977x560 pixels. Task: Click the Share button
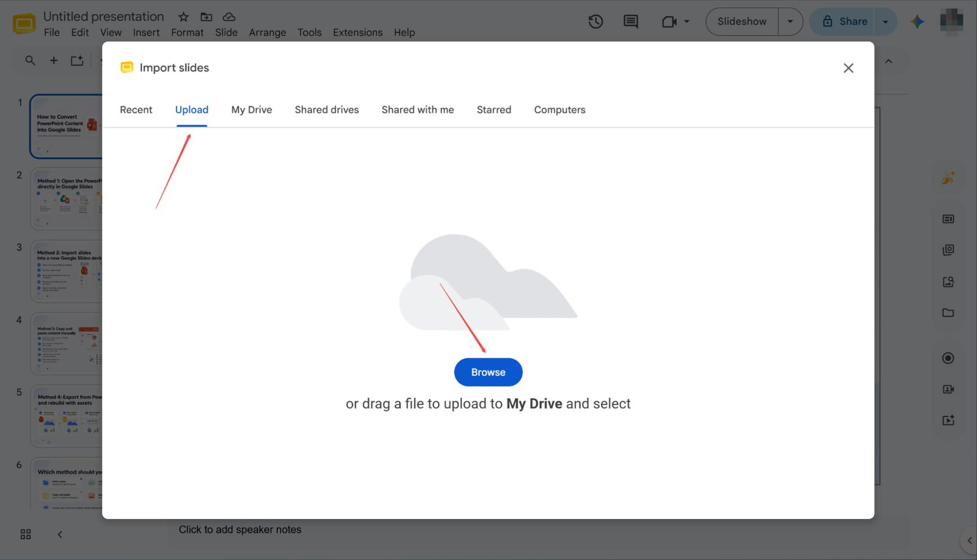(845, 21)
